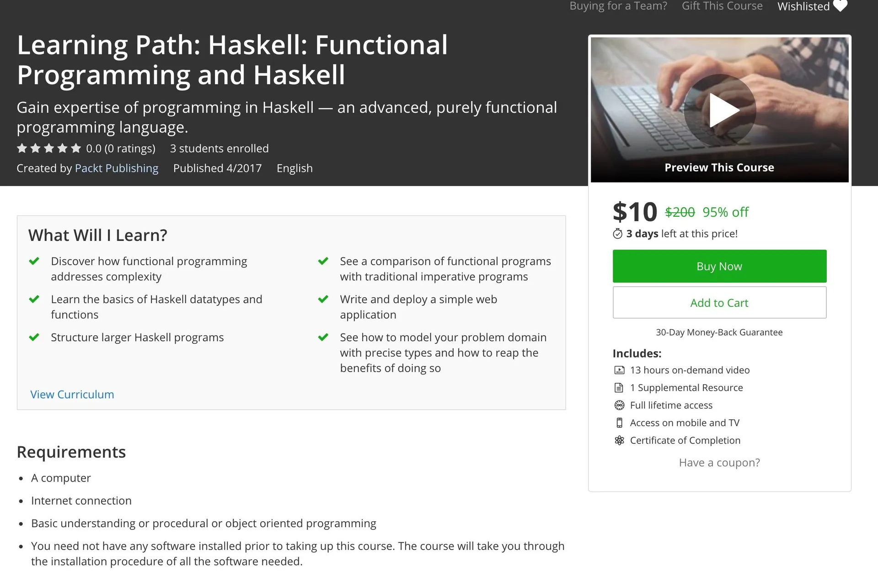This screenshot has width=878, height=588.
Task: Click the on-demand video icon
Action: [x=619, y=370]
